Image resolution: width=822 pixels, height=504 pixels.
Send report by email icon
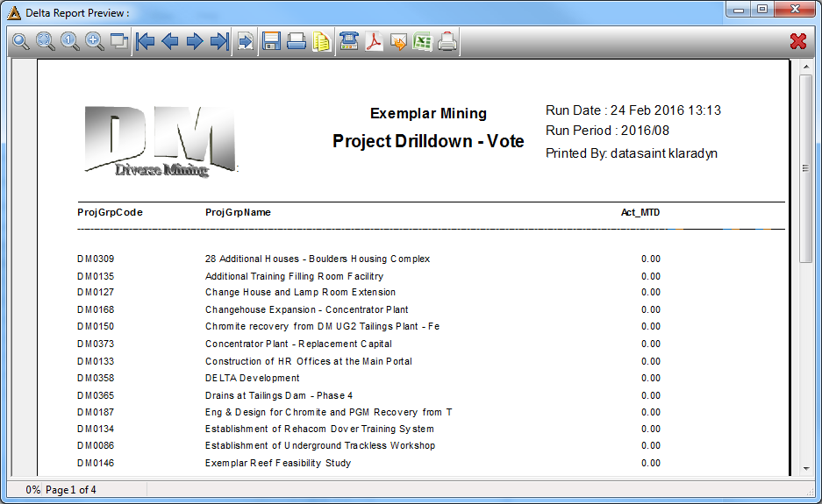(398, 41)
